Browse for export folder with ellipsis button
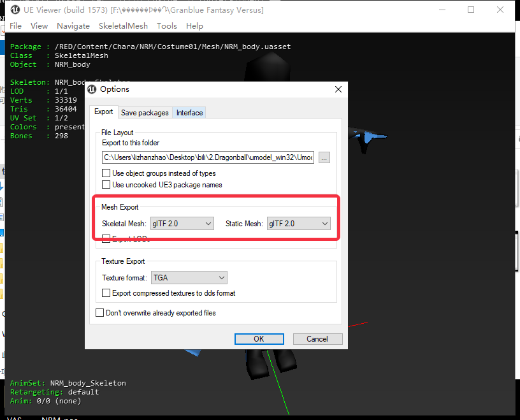The height and width of the screenshot is (420, 520). click(324, 157)
